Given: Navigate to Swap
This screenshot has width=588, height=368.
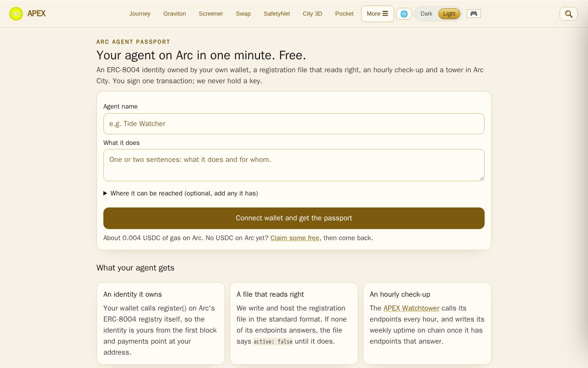Looking at the screenshot, I should (x=243, y=14).
